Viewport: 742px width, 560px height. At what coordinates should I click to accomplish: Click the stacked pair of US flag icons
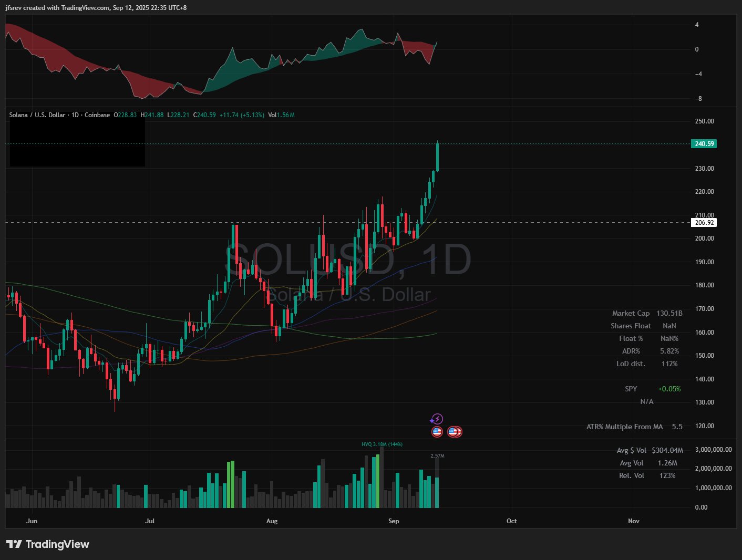pos(455,432)
